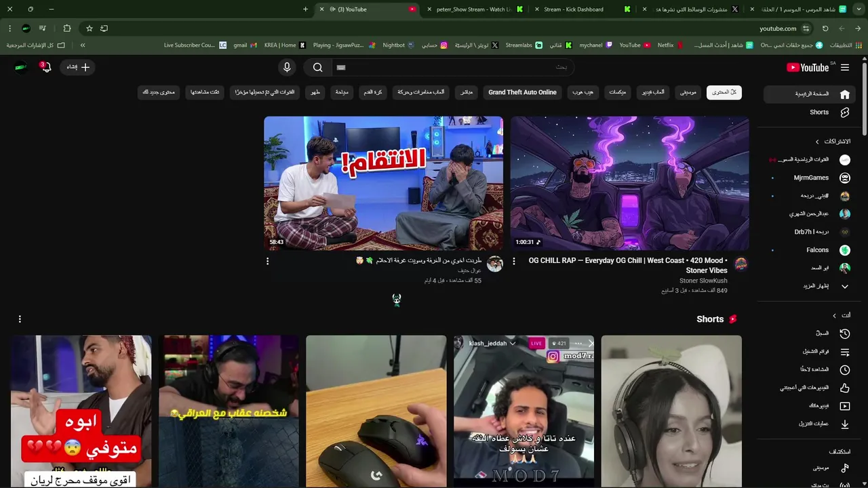The image size is (868, 488).
Task: Open Shorts from the sidebar
Action: [808, 113]
